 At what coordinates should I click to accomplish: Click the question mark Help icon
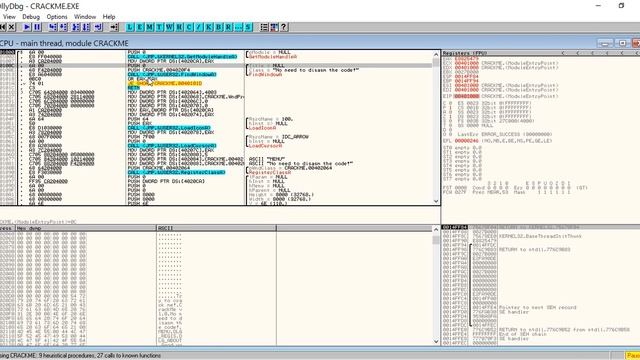(x=284, y=27)
